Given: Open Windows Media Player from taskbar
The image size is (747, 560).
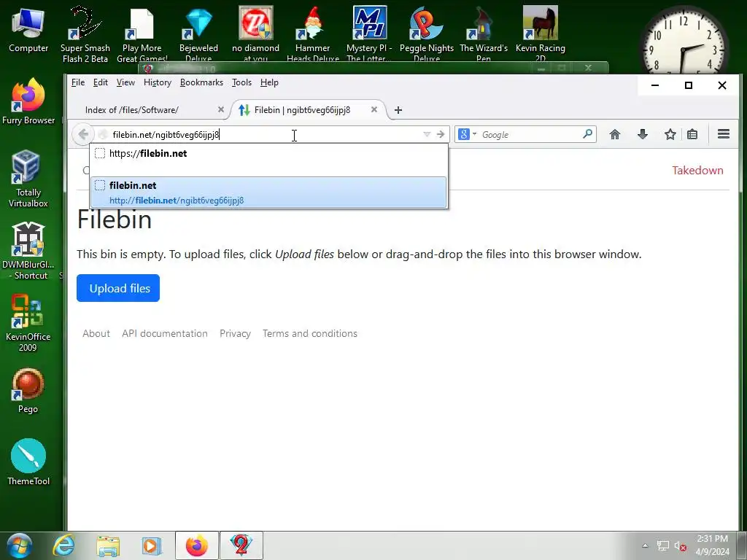Looking at the screenshot, I should (x=152, y=545).
